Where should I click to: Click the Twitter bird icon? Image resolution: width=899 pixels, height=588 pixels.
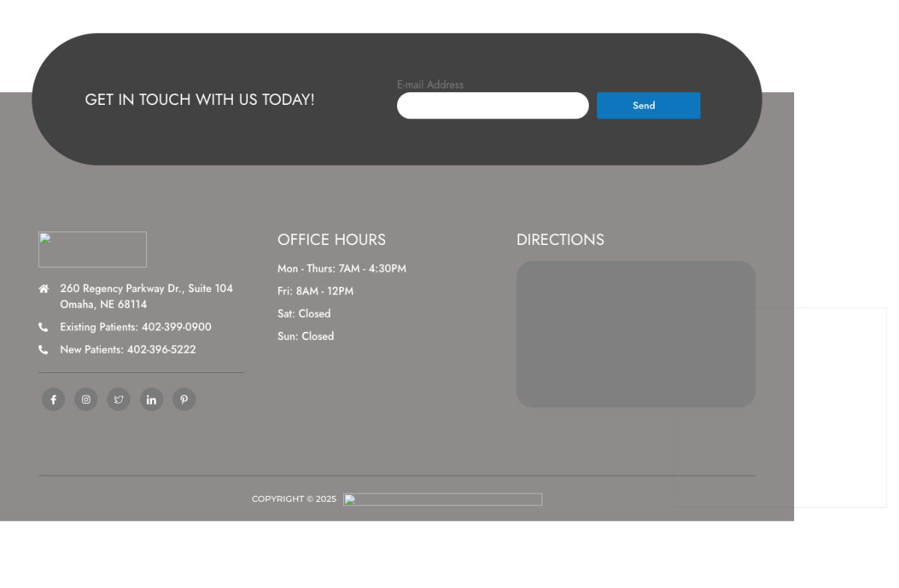pyautogui.click(x=118, y=400)
